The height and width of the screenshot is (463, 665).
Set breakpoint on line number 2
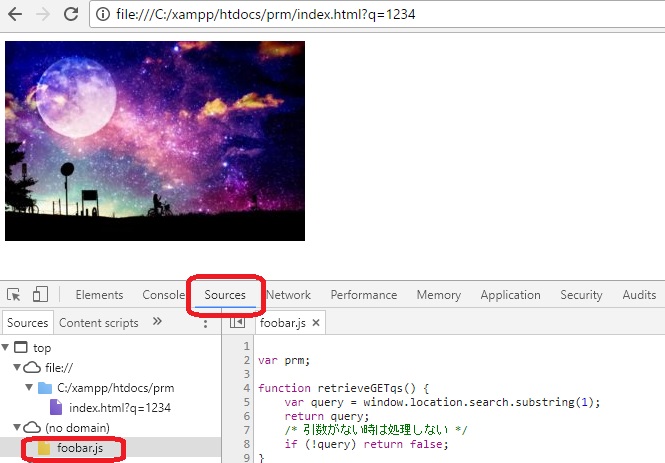point(246,360)
